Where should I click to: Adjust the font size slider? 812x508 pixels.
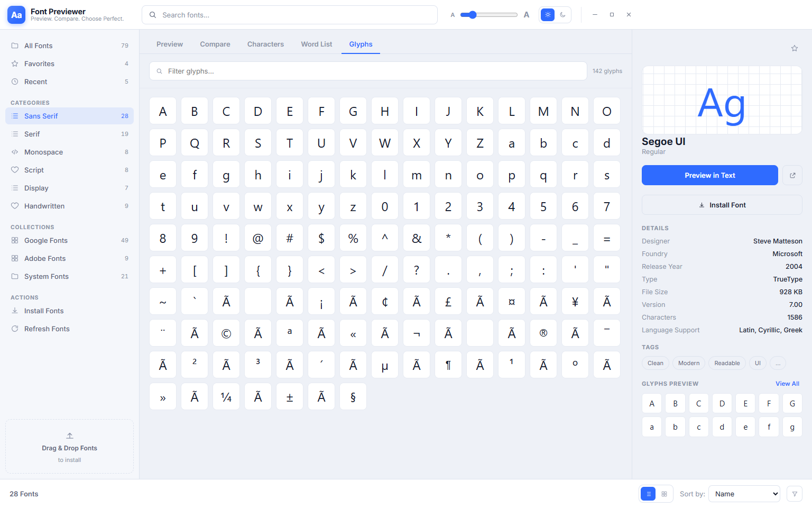(488, 15)
